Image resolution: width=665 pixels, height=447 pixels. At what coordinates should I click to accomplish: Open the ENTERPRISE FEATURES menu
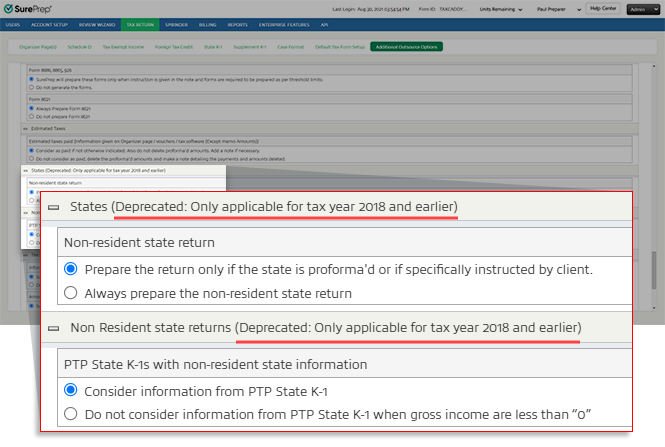[x=284, y=25]
